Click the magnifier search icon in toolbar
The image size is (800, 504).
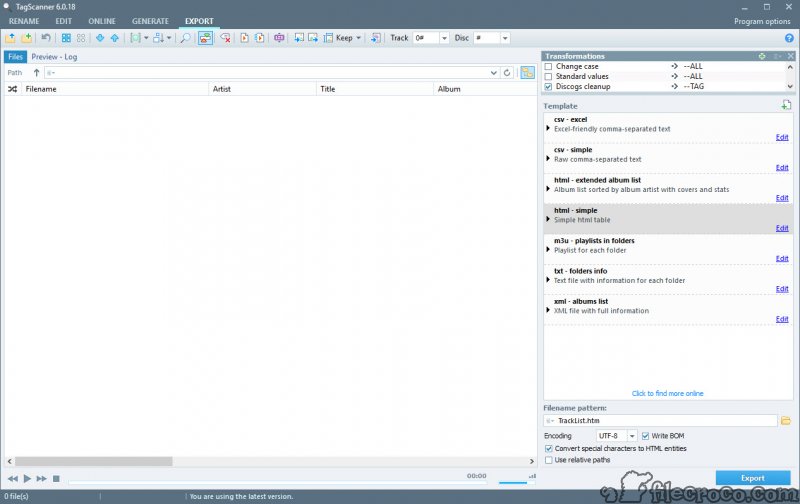pyautogui.click(x=185, y=38)
